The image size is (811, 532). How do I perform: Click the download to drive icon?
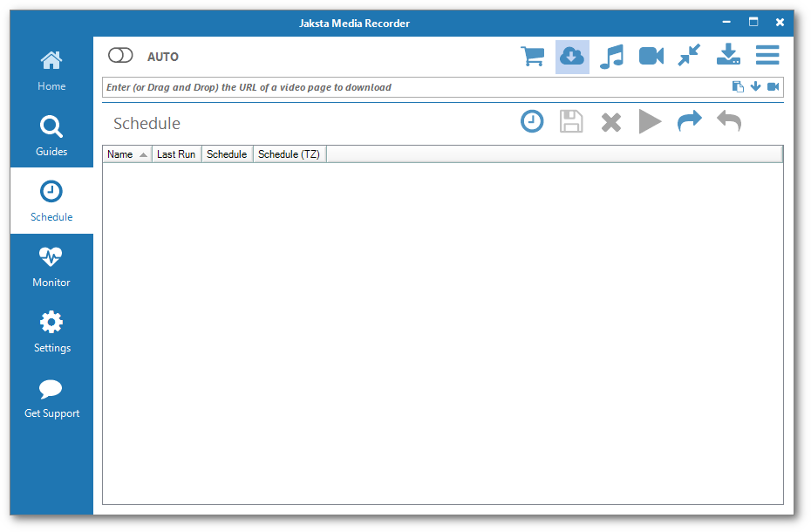(x=728, y=54)
